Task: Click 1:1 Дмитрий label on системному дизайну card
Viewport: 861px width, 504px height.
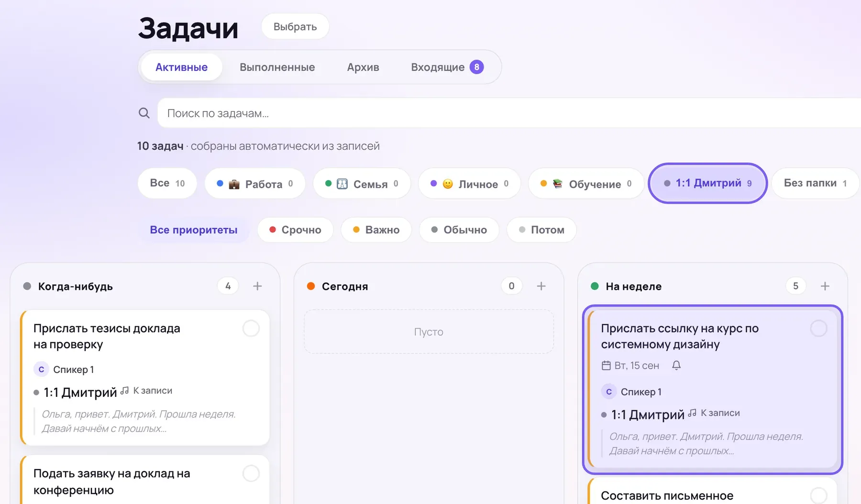Action: (648, 415)
